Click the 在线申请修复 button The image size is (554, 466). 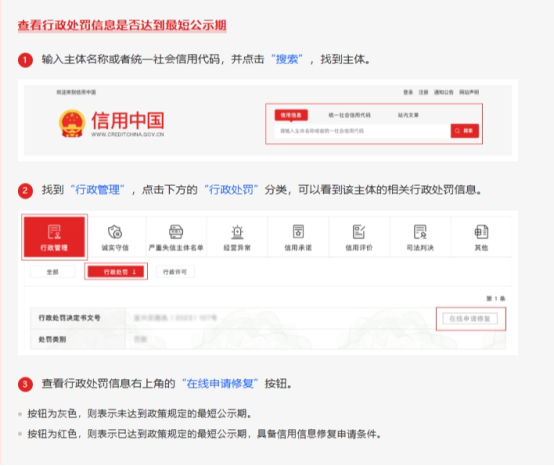tap(470, 319)
